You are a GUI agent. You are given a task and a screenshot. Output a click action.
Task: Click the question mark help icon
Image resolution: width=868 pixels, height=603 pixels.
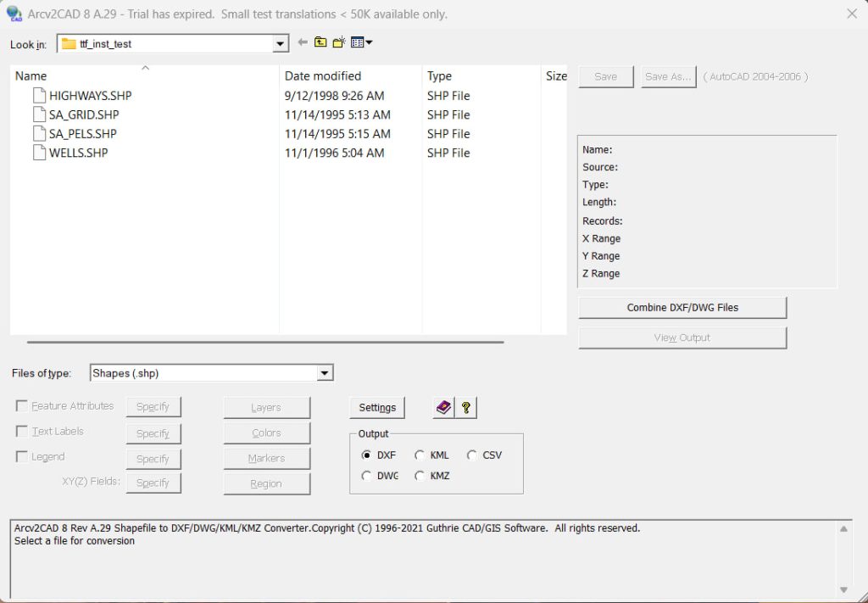pos(465,408)
